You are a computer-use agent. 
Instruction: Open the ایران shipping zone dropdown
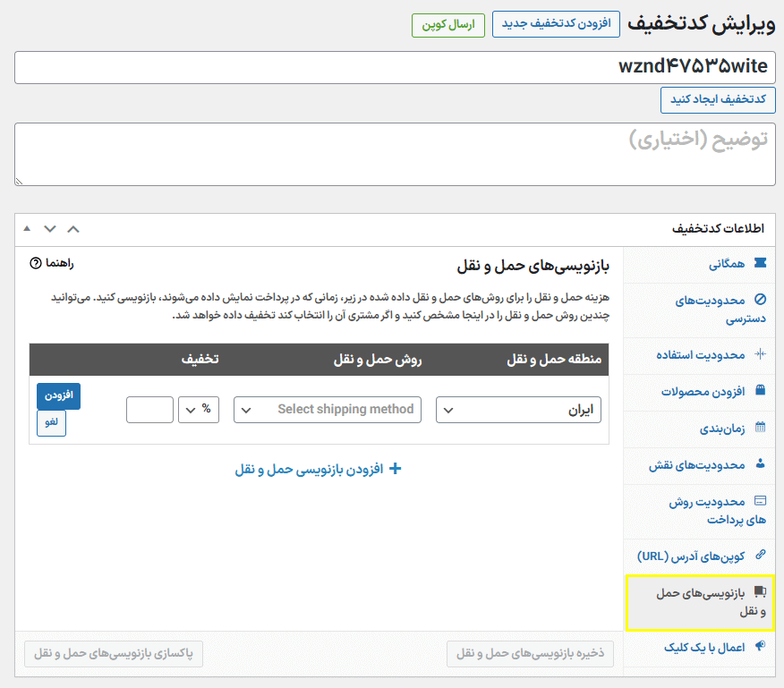[517, 409]
